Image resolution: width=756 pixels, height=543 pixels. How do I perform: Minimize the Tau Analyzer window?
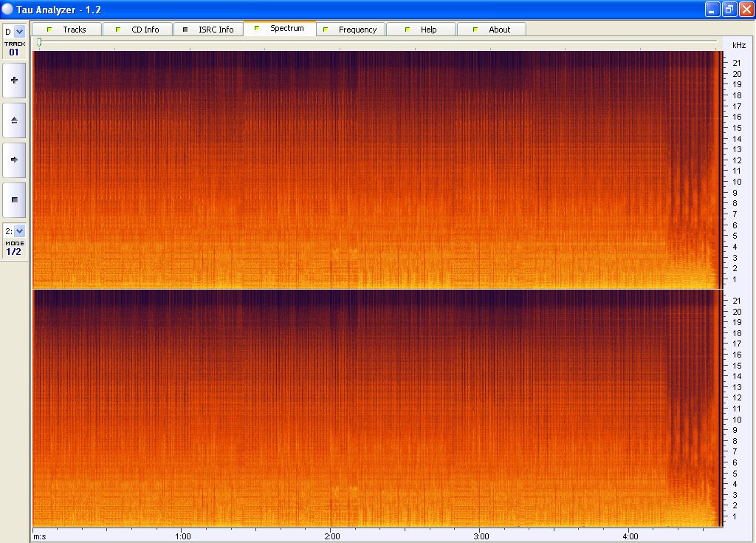[x=712, y=10]
